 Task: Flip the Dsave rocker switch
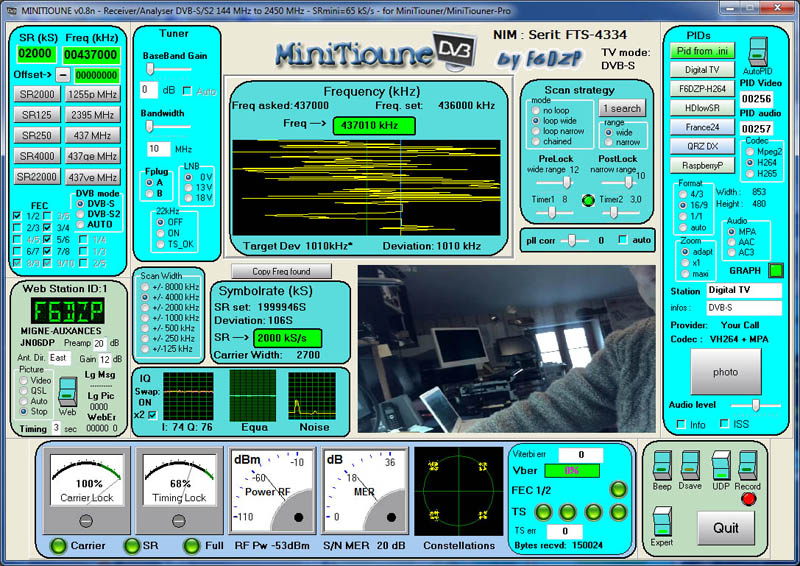coord(690,465)
